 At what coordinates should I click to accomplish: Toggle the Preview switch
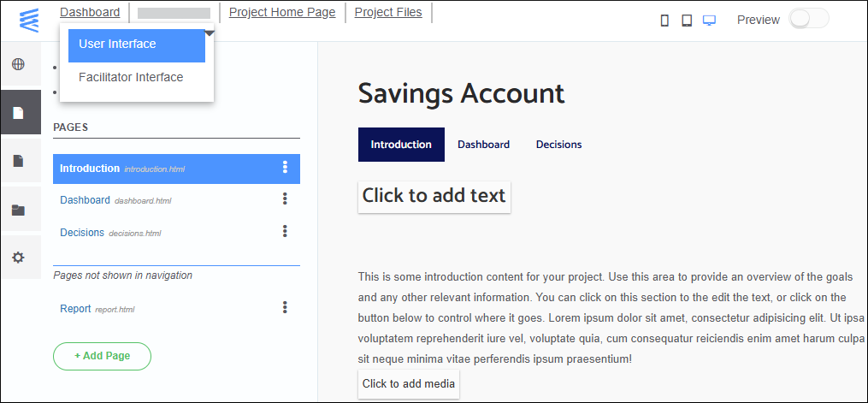coord(809,19)
